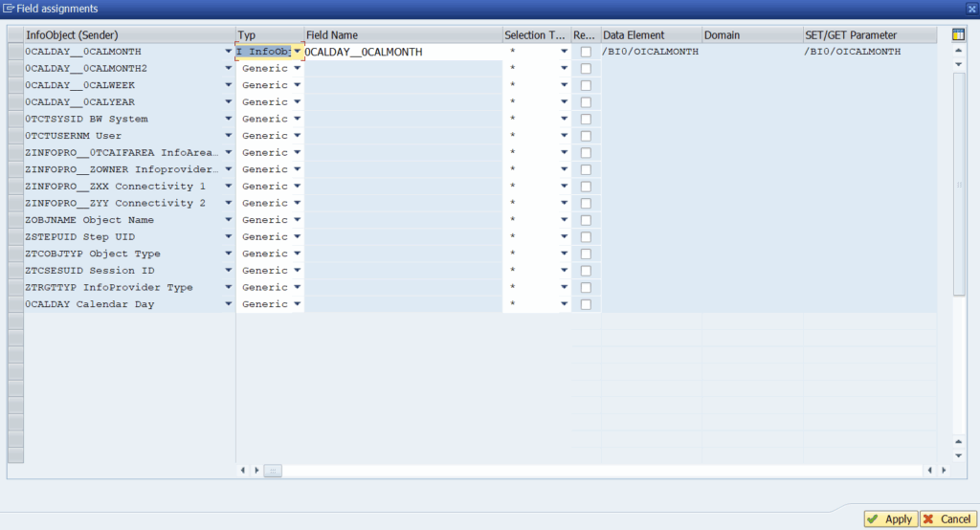Open the Selection Type dropdown for ZSTEPUID Step UID
The height and width of the screenshot is (530, 980).
click(x=565, y=237)
